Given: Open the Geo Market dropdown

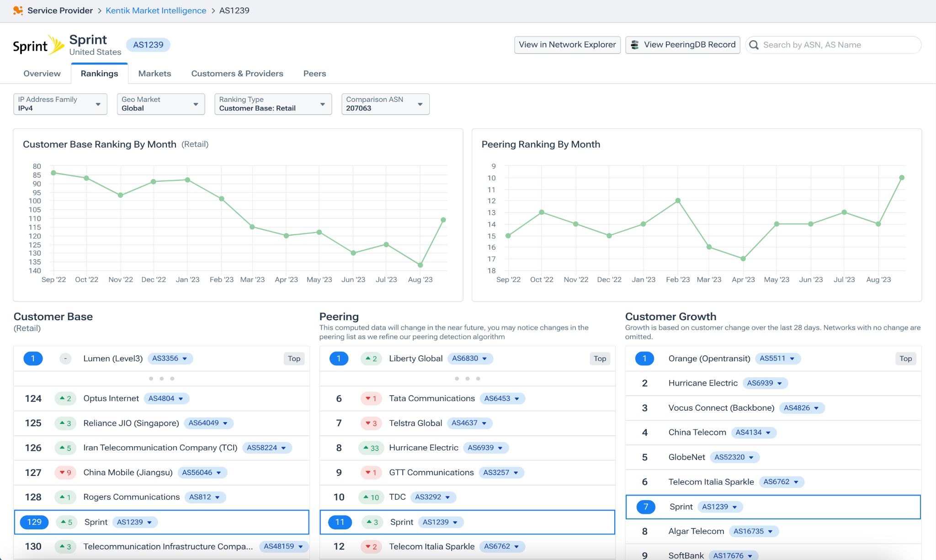Looking at the screenshot, I should (x=160, y=104).
